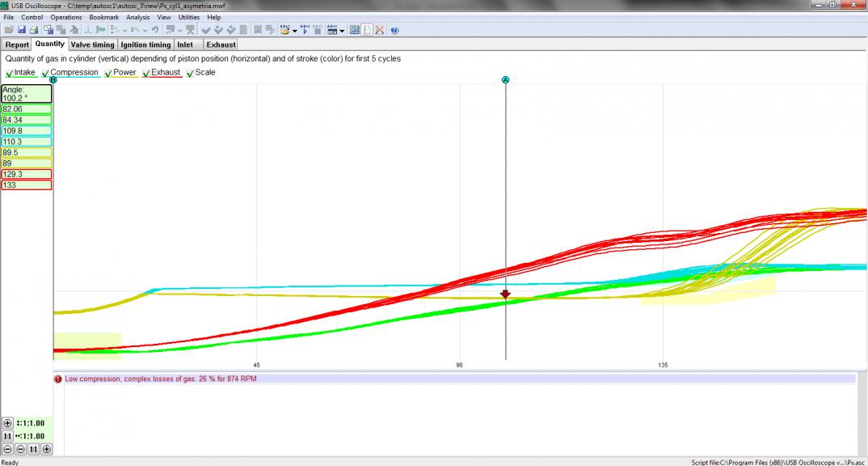Expand the dropdown arrow beside the script folder icon
Screen dimensions: 868x466
[x=294, y=31]
